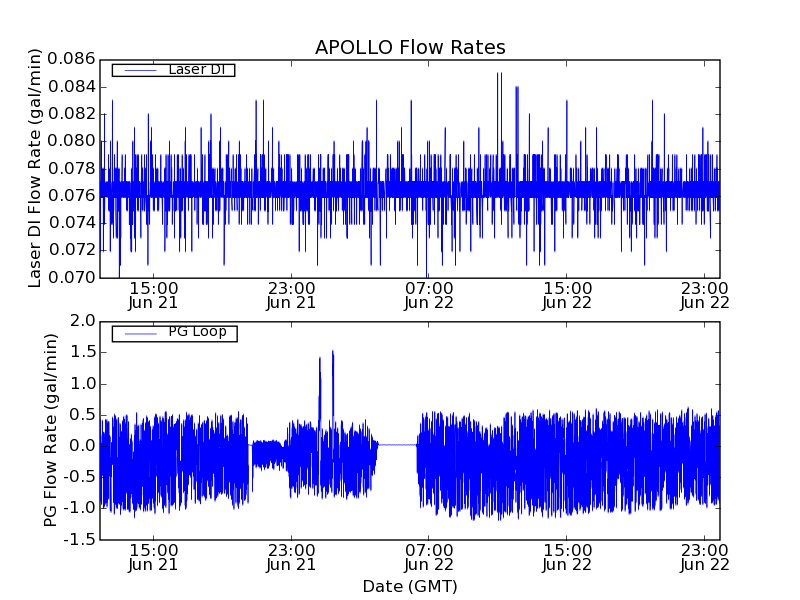
Task: Click 0.080 tick on top plot
Action: [x=71, y=141]
